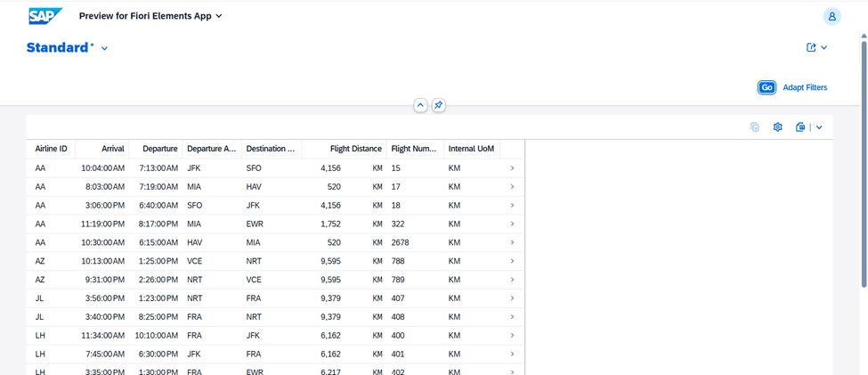Click the page vertical scrollbar
The height and width of the screenshot is (375, 868).
tap(864, 160)
